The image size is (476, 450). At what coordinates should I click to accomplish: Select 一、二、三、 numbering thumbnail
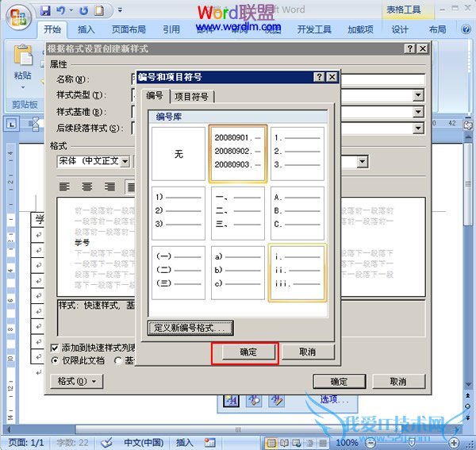[238, 213]
